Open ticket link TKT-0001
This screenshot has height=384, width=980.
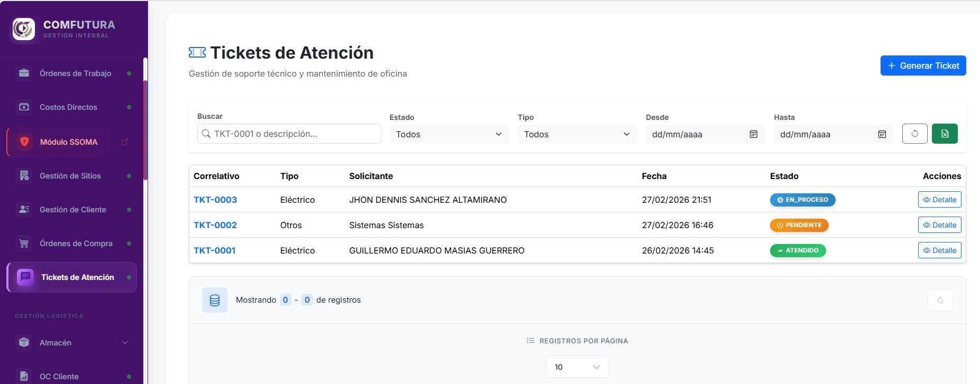tap(215, 250)
